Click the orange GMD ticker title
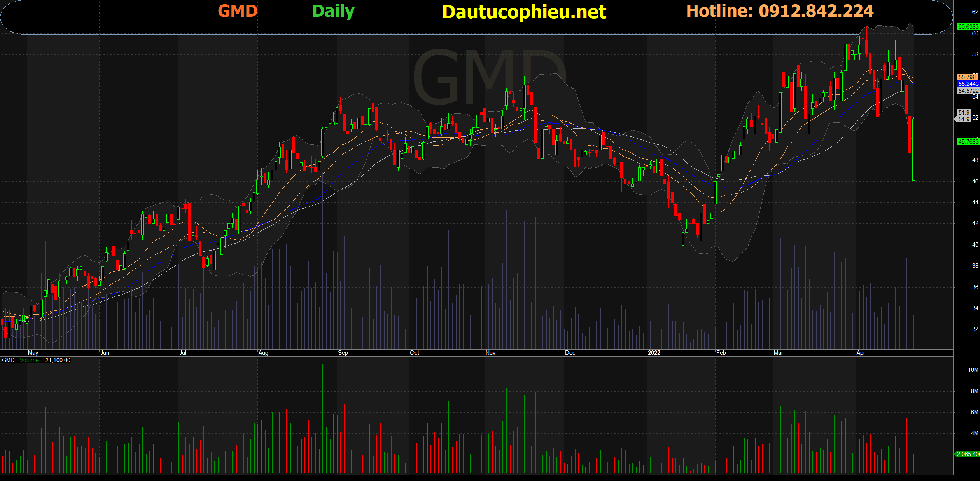The width and height of the screenshot is (980, 481). (x=238, y=11)
